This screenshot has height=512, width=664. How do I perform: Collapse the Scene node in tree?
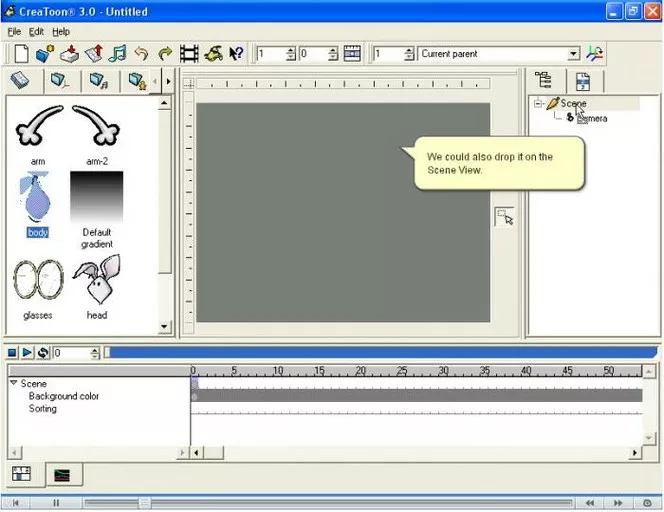[x=538, y=103]
